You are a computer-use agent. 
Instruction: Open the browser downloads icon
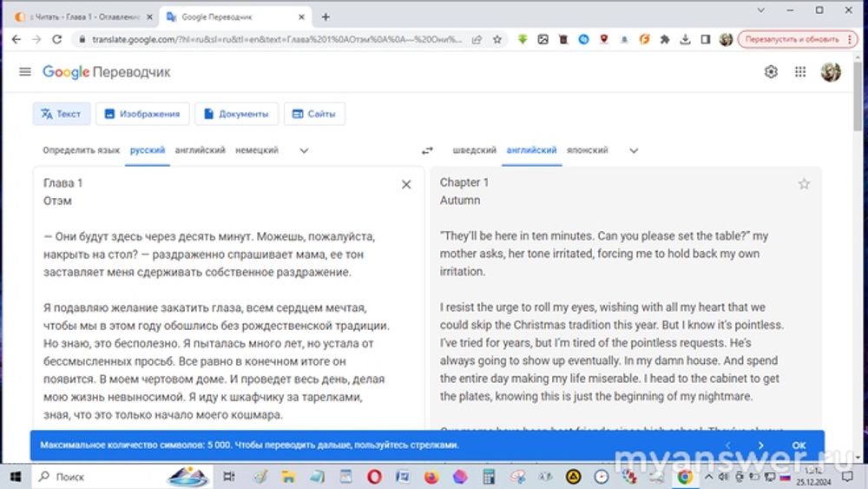[685, 40]
